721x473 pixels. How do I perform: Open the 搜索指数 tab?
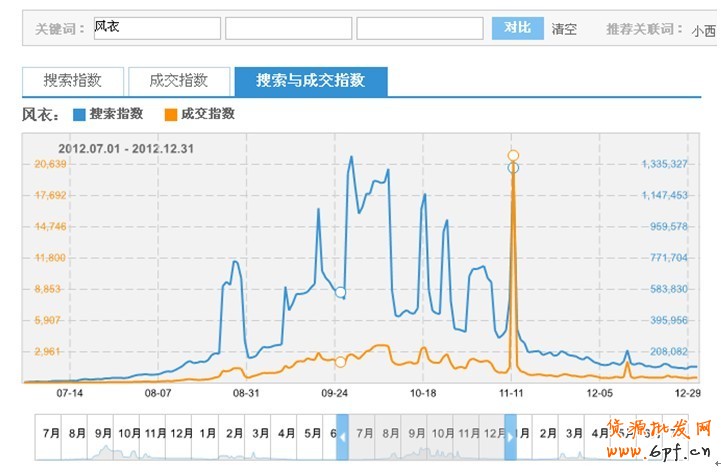(73, 81)
